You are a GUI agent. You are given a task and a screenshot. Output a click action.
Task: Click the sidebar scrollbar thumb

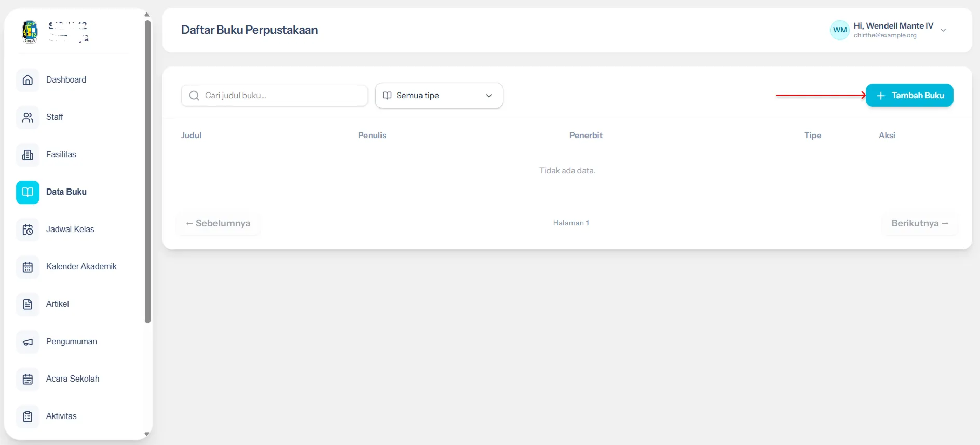147,171
